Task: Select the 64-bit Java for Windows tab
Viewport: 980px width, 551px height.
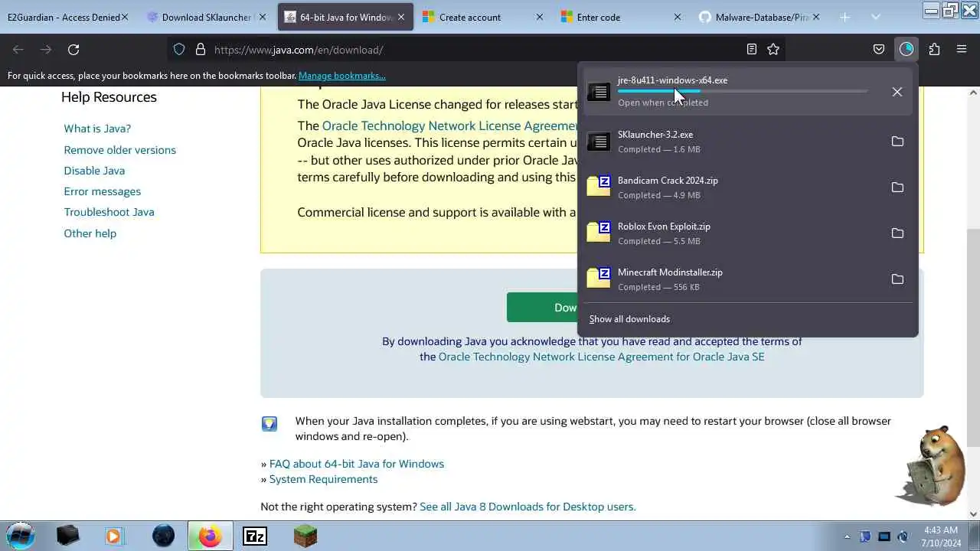Action: pyautogui.click(x=345, y=17)
